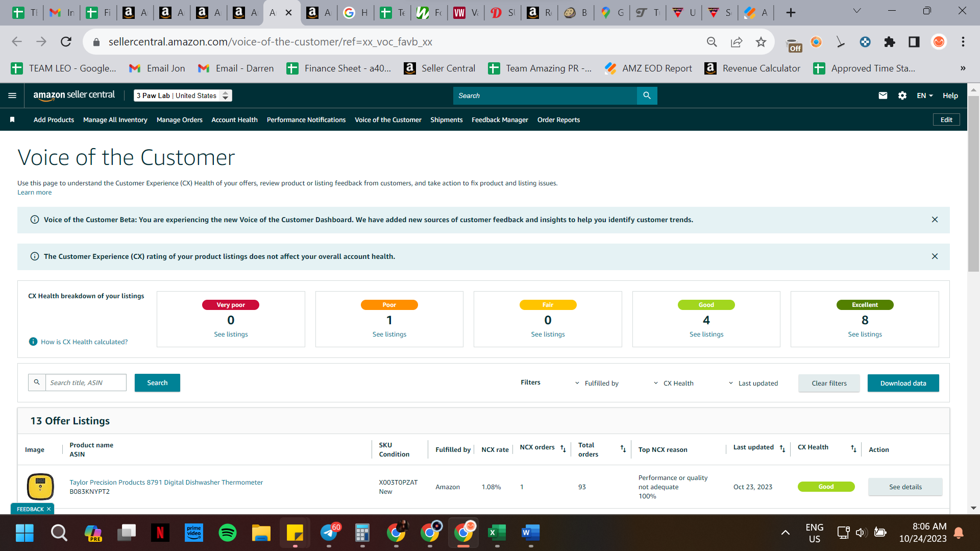980x551 pixels.
Task: Open the Help link in header
Action: pyautogui.click(x=950, y=95)
